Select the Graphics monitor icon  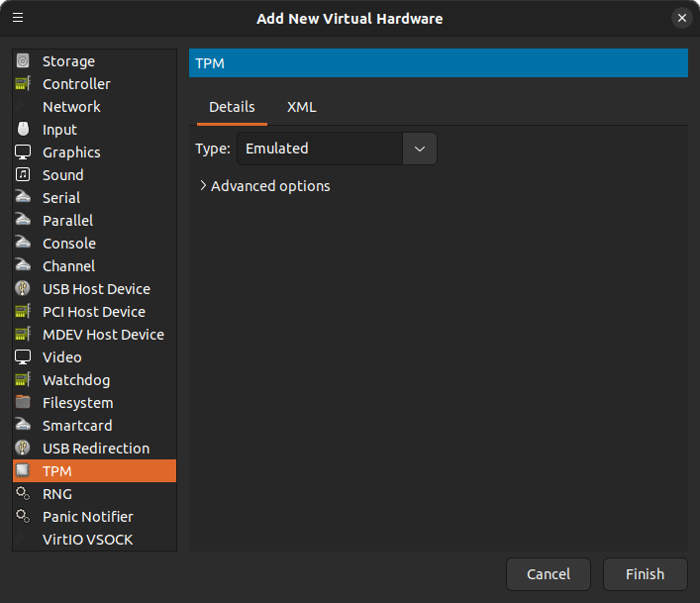click(x=23, y=152)
